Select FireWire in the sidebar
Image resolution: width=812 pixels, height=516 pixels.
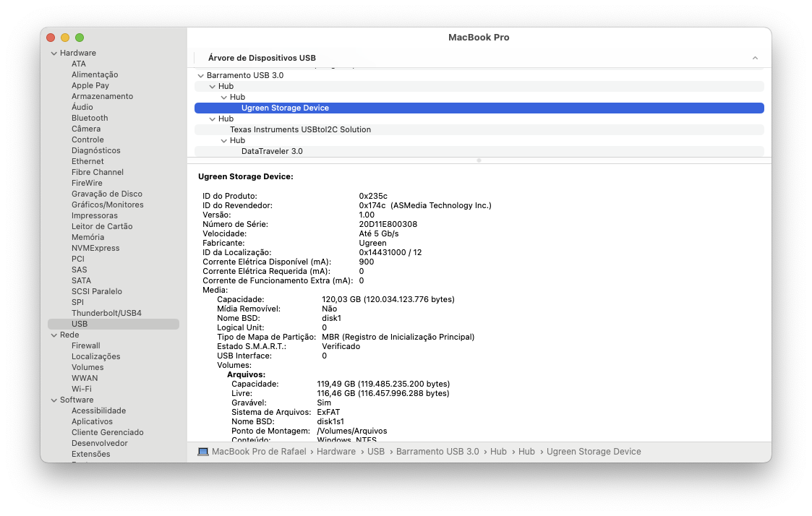[87, 184]
